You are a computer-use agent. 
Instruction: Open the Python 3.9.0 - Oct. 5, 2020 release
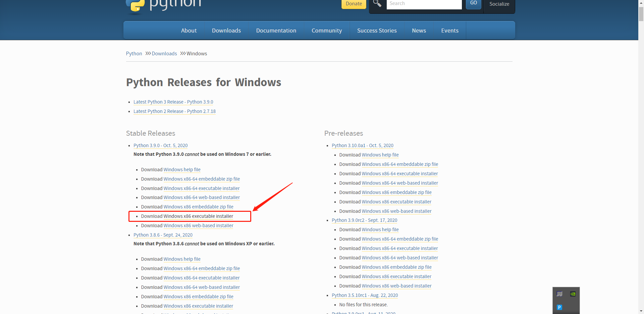click(x=161, y=145)
